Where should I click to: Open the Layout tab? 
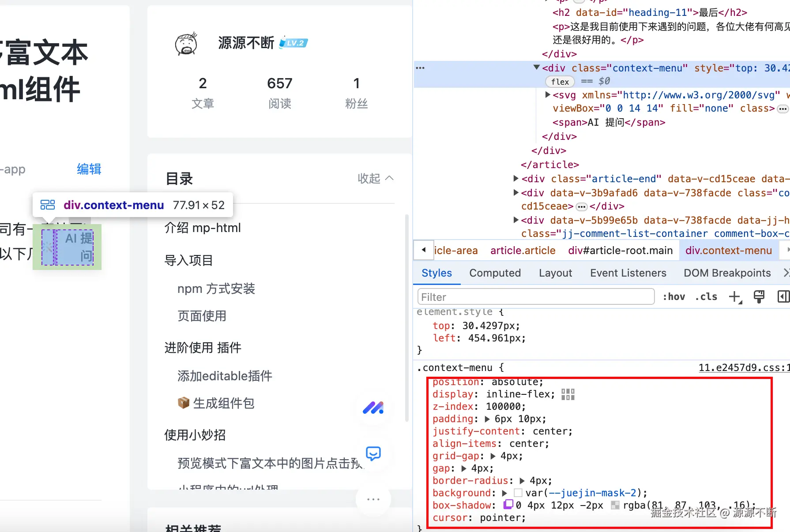pyautogui.click(x=555, y=273)
